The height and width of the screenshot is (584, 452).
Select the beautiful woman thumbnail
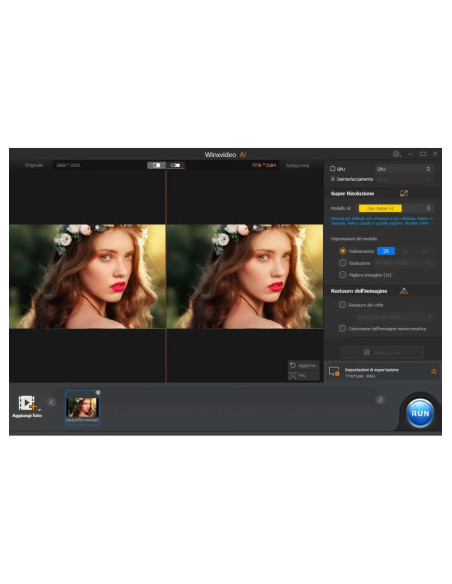pyautogui.click(x=82, y=407)
